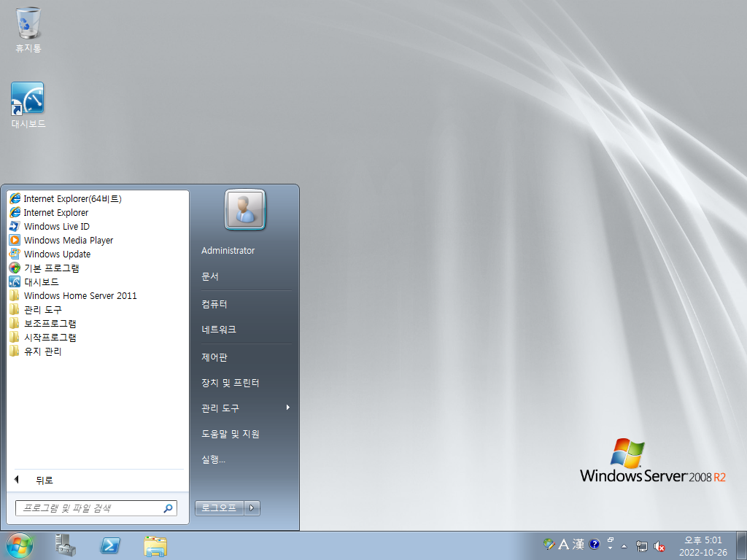Launch 대시보드 from the Start menu list
This screenshot has width=747, height=560.
98,282
